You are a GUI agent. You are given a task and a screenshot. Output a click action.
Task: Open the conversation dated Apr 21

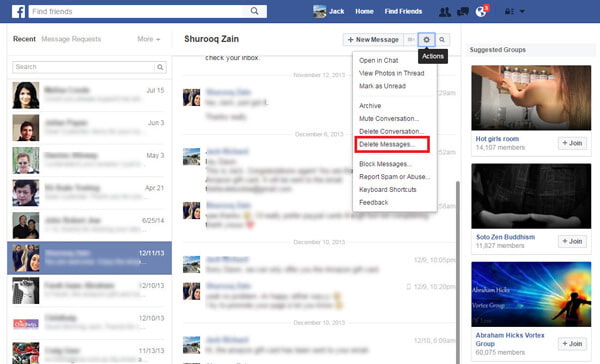(x=89, y=193)
